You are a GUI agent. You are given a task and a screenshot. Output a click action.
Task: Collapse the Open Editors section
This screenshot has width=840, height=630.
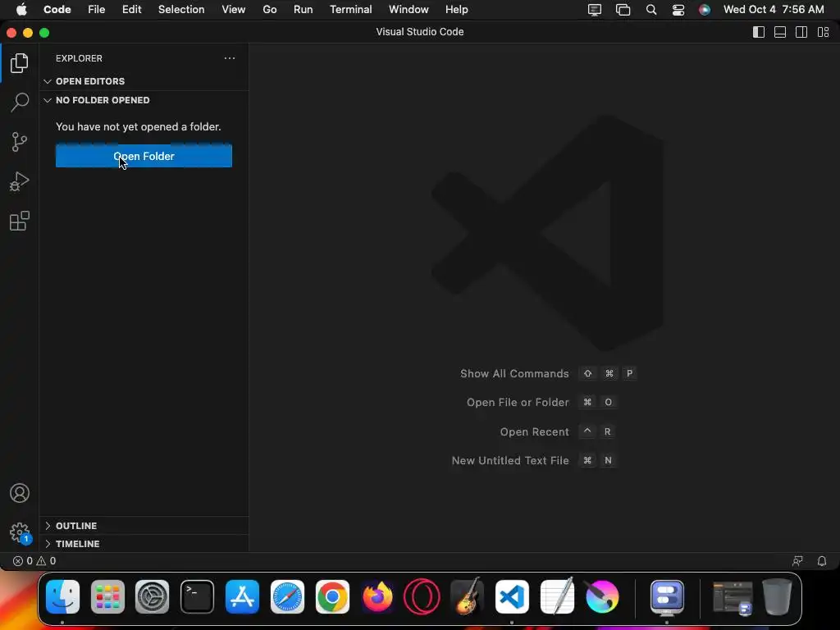click(144, 81)
